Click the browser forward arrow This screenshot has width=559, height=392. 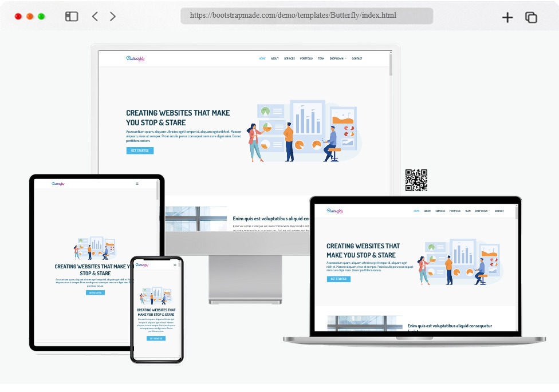(x=112, y=16)
